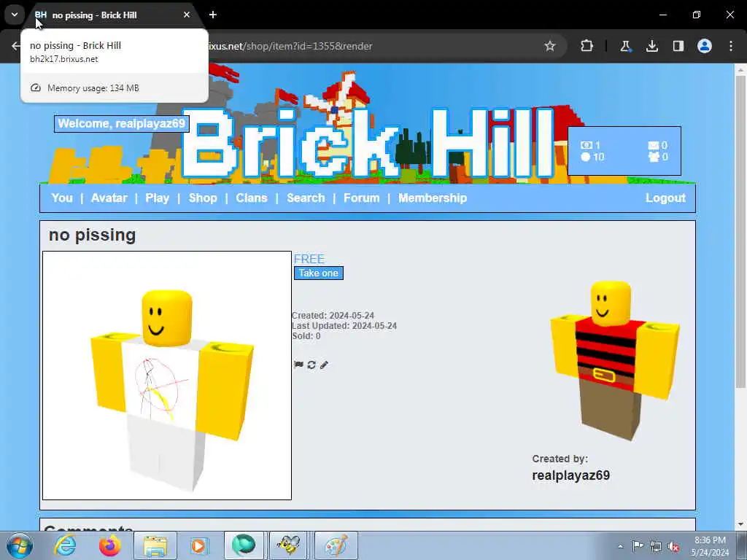Log out via the Logout link
Viewport: 747px width, 560px height.
click(665, 198)
